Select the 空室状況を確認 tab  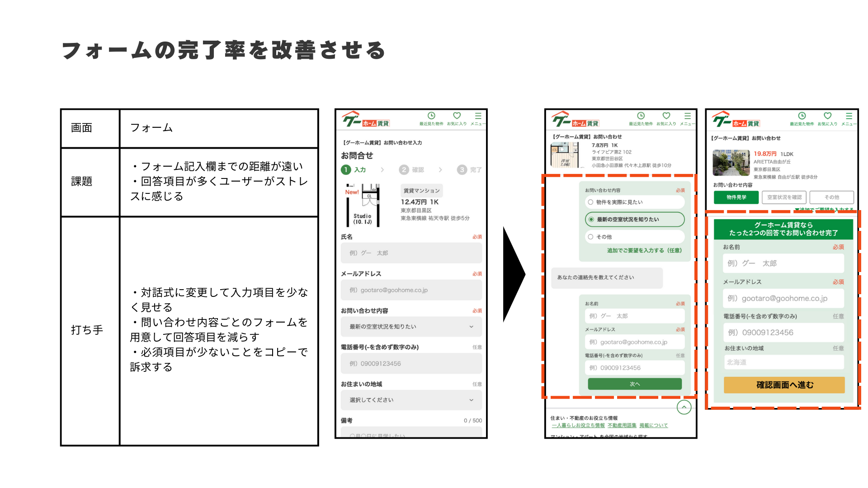[x=784, y=197]
